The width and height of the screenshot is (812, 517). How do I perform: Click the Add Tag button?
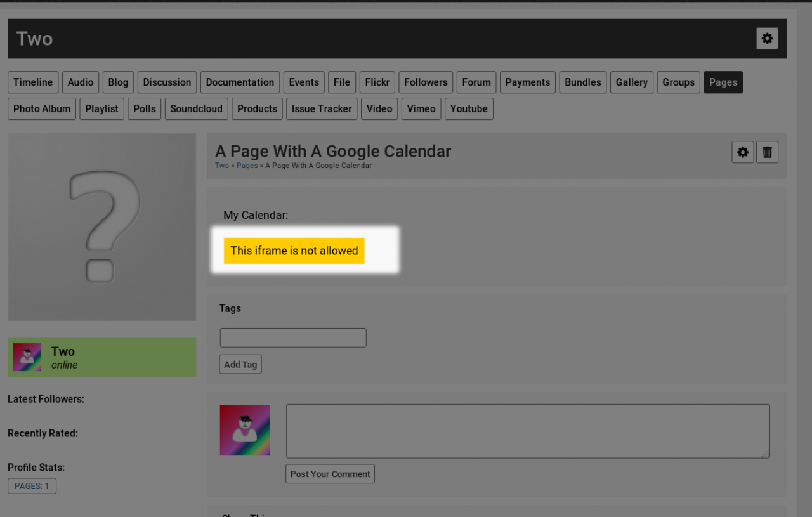[240, 364]
